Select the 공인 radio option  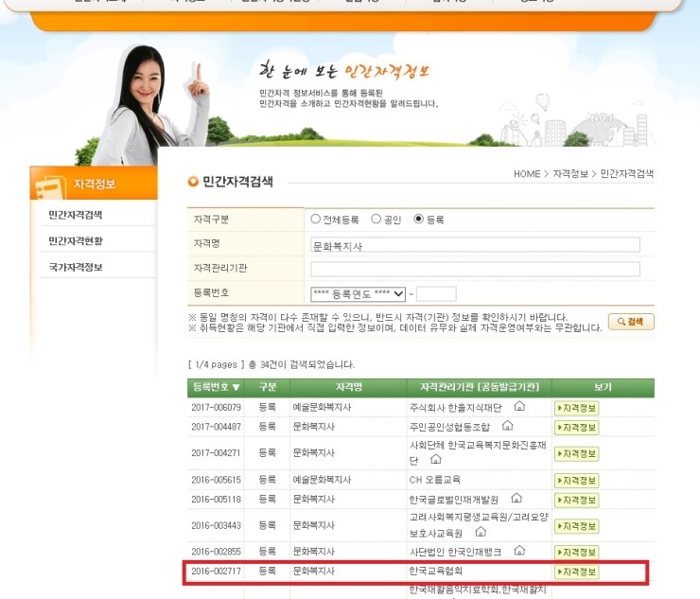click(376, 220)
